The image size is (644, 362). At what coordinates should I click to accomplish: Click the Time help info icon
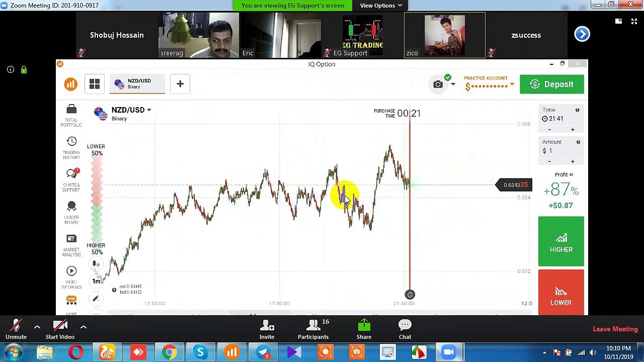point(577,110)
